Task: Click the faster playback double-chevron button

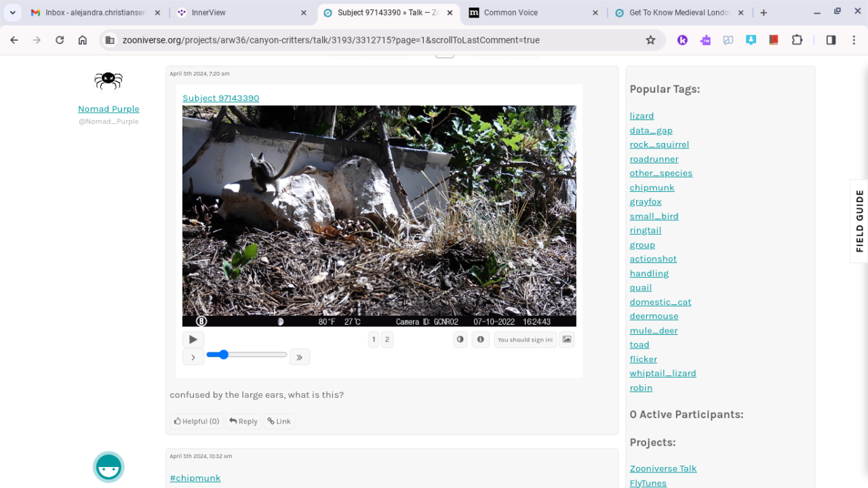Action: click(300, 357)
